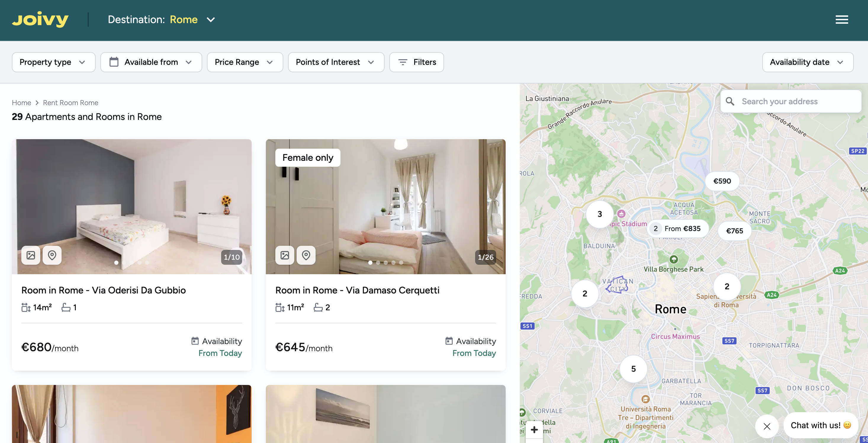Expand the Price Range dropdown
Image resolution: width=868 pixels, height=443 pixels.
pyautogui.click(x=245, y=62)
